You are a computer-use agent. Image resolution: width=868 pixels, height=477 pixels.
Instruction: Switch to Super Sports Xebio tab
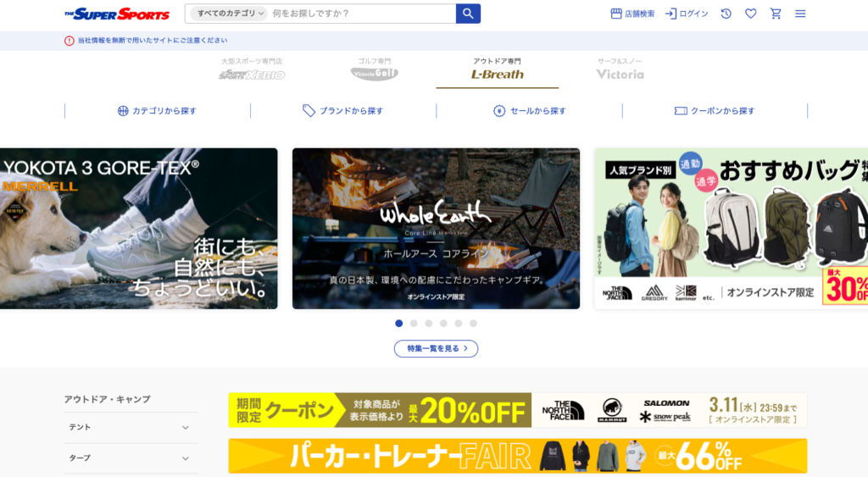(x=252, y=69)
